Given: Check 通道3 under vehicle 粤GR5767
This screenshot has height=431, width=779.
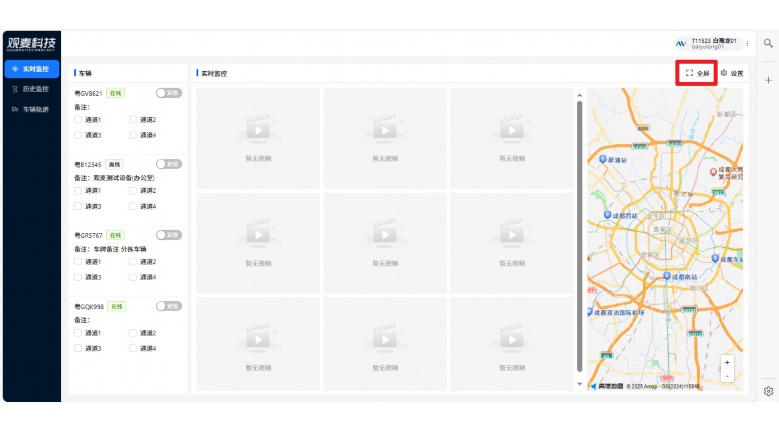Looking at the screenshot, I should coord(78,277).
